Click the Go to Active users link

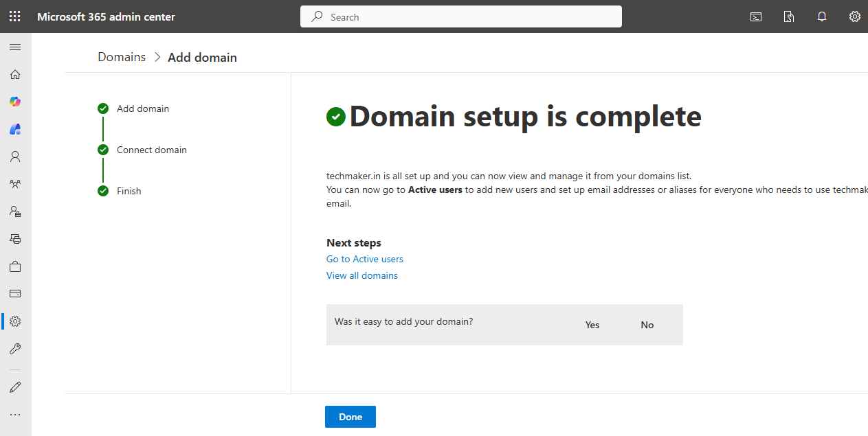pos(364,259)
